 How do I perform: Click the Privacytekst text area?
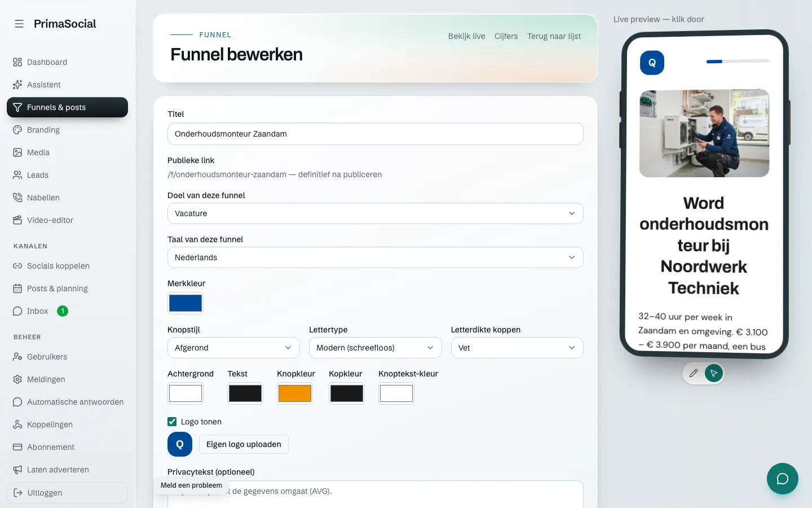pyautogui.click(x=376, y=494)
